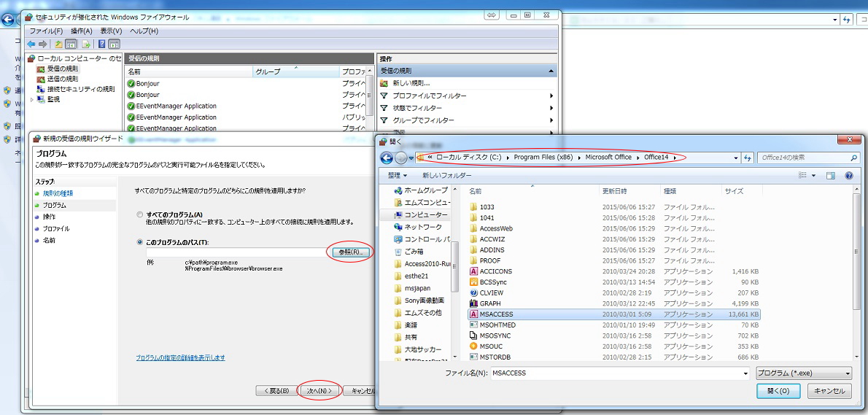Viewport: 868px width, 415px height.
Task: Open the 操作(A) menu
Action: click(x=82, y=31)
